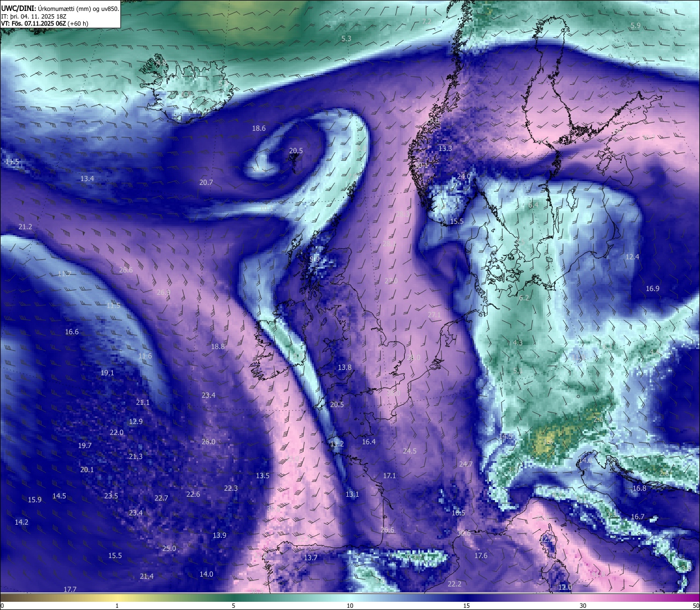
Task: Click the VT Fös. 07.11.2025 06Z line
Action: [45, 24]
